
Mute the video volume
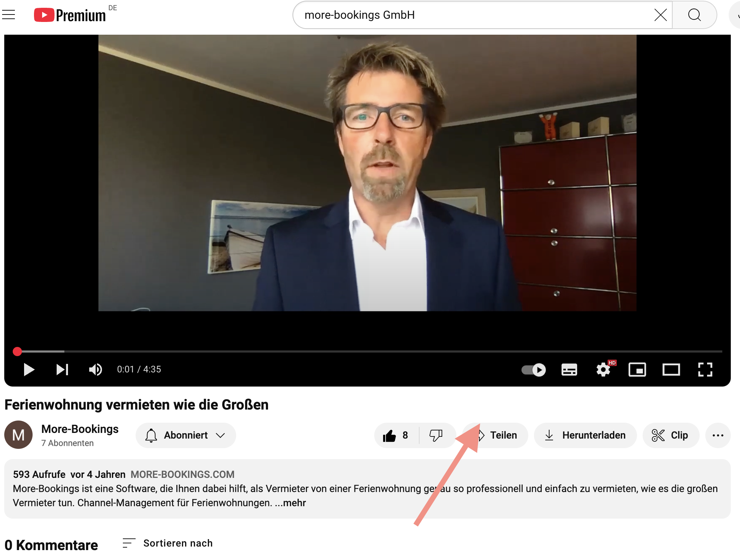pyautogui.click(x=96, y=370)
